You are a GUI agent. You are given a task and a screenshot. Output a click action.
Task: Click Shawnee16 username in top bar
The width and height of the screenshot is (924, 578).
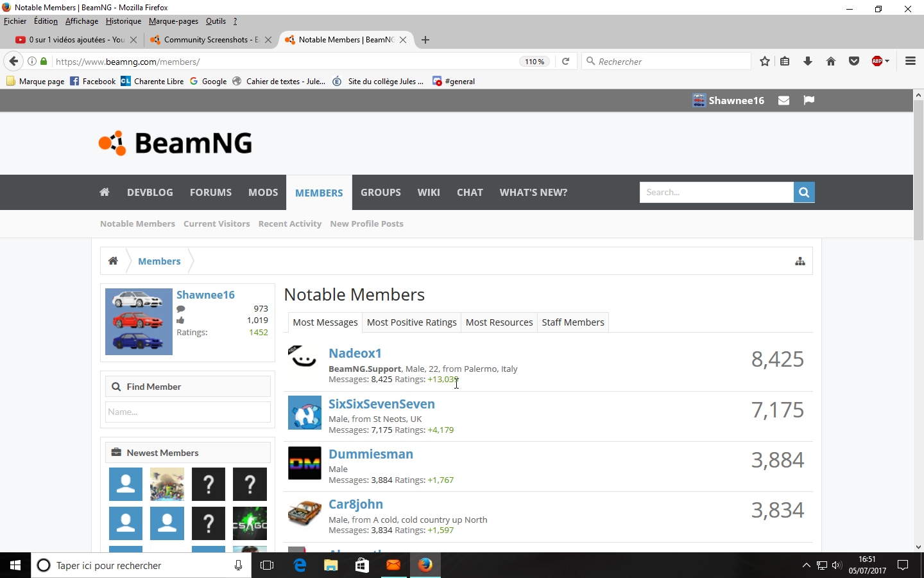click(x=736, y=100)
